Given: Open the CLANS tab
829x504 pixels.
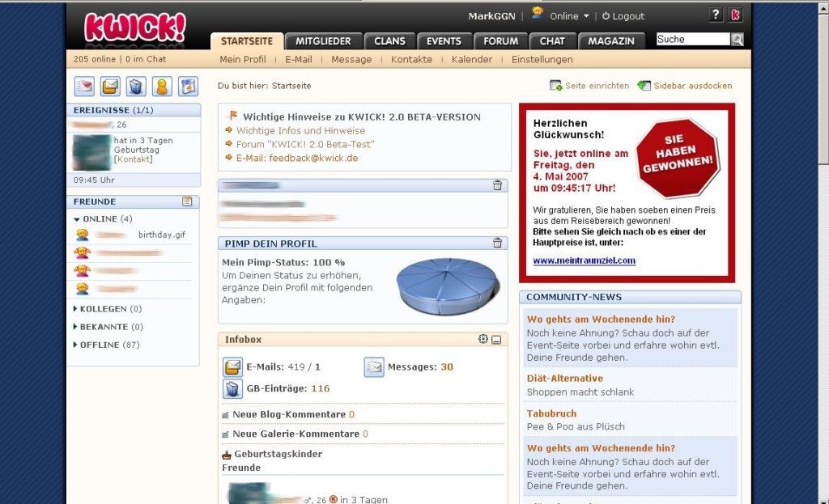Looking at the screenshot, I should pos(389,41).
